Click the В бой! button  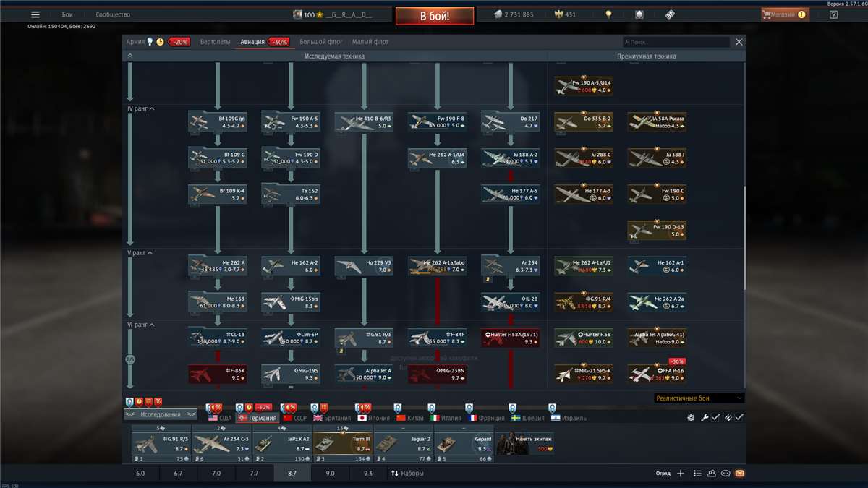pos(435,15)
